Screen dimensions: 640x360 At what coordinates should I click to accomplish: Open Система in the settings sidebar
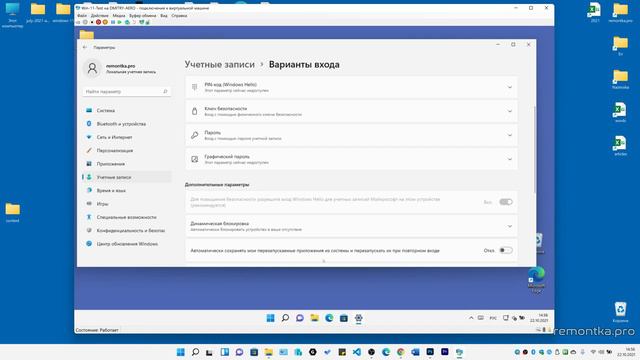[127, 111]
